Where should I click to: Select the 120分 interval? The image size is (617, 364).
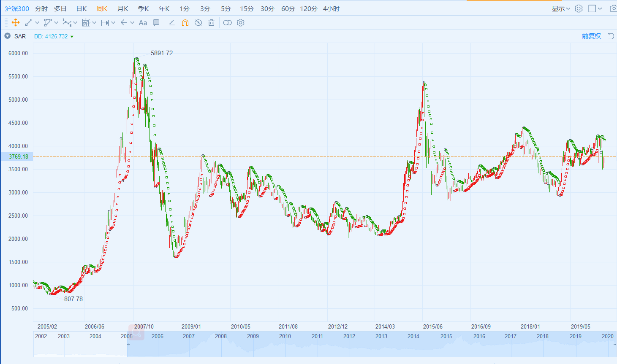click(x=309, y=8)
